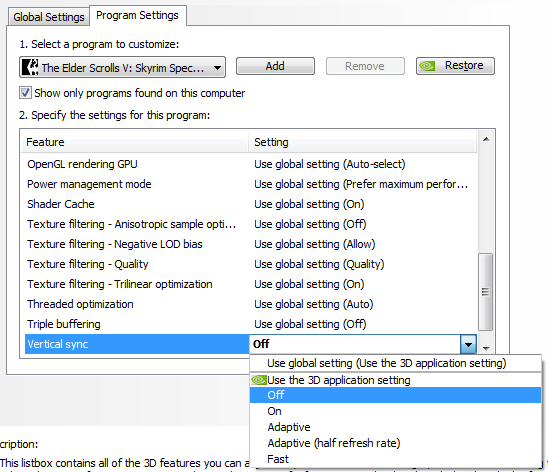Click 'Use global setting (Auto)' value
The image size is (548, 472).
coord(313,304)
